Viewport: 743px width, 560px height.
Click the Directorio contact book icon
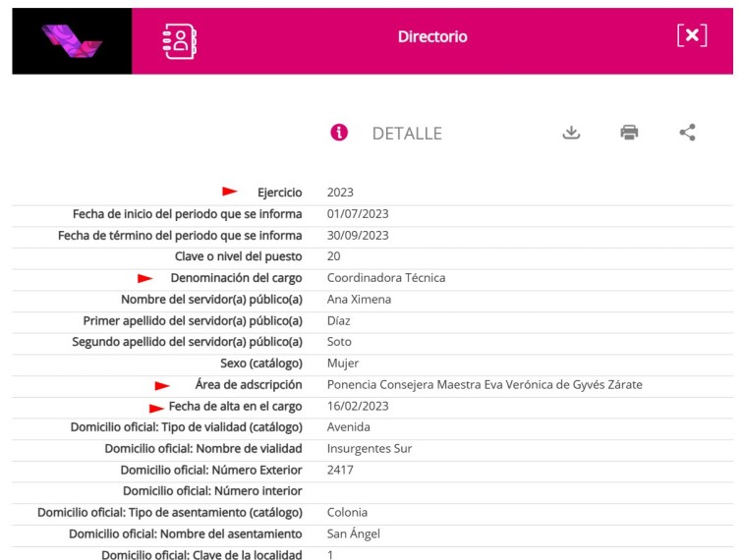(181, 39)
